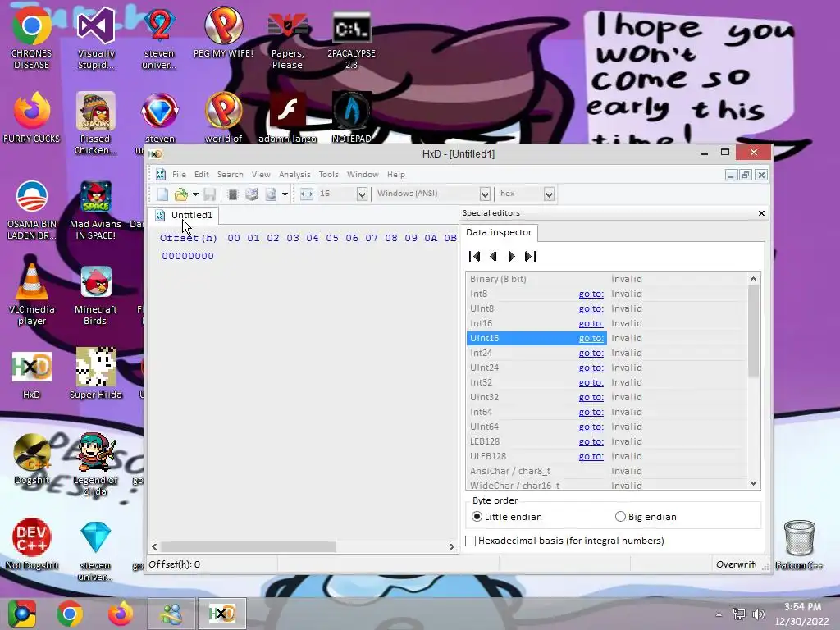Jump to first byte in Data inspector

[x=474, y=257]
